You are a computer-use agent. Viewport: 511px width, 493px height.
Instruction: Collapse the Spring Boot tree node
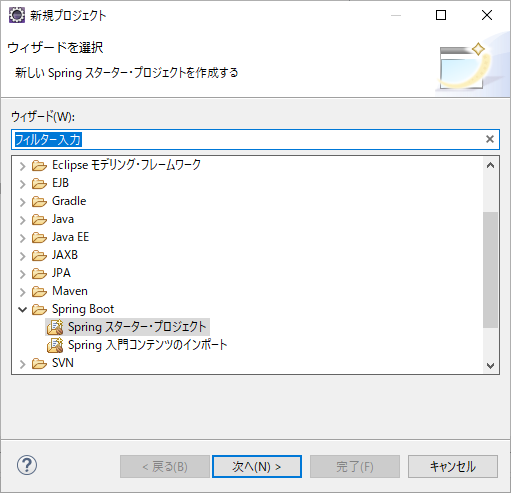click(22, 310)
